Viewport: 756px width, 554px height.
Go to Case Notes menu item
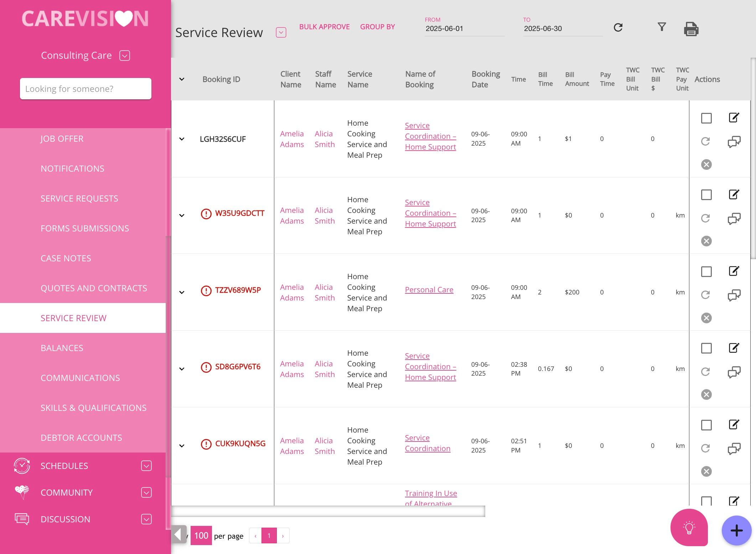(66, 258)
